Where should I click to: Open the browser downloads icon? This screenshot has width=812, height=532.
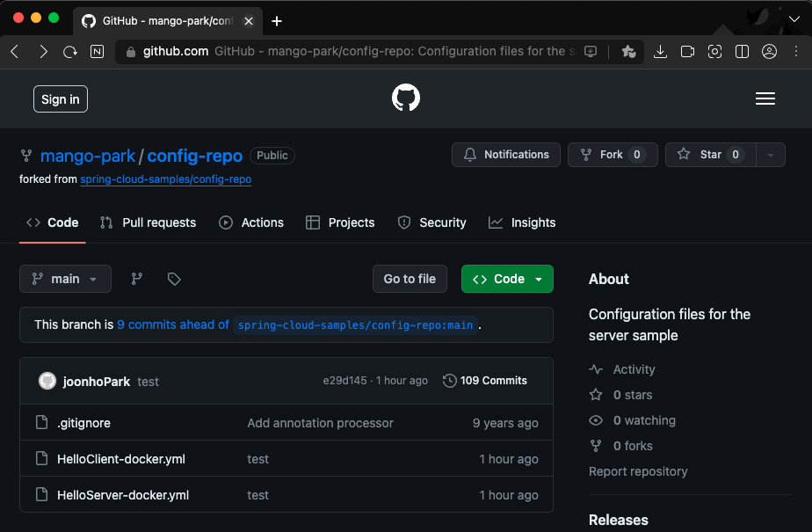[x=660, y=51]
